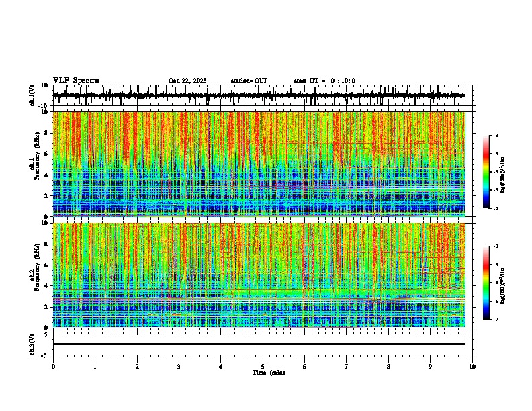This screenshot has height=411, width=532.
Task: Click the flat ch.3 voltage trace line
Action: pyautogui.click(x=259, y=344)
